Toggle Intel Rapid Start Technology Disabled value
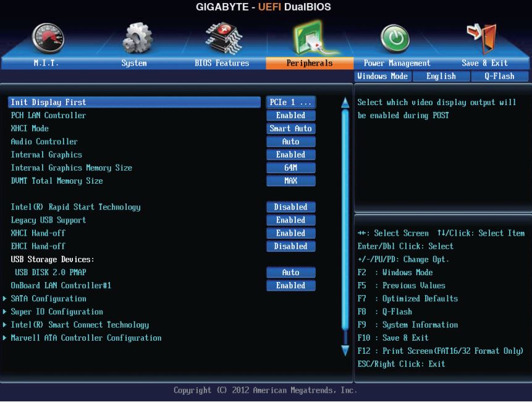 click(x=291, y=207)
